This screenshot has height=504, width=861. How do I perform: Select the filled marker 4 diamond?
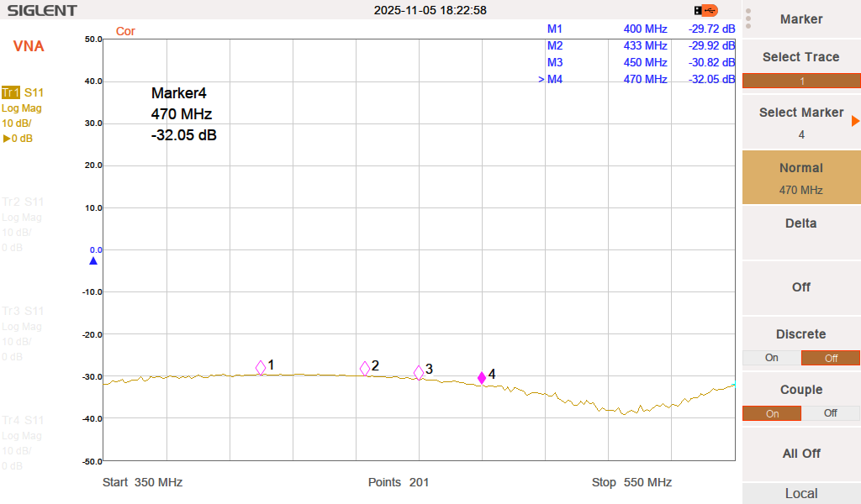482,378
